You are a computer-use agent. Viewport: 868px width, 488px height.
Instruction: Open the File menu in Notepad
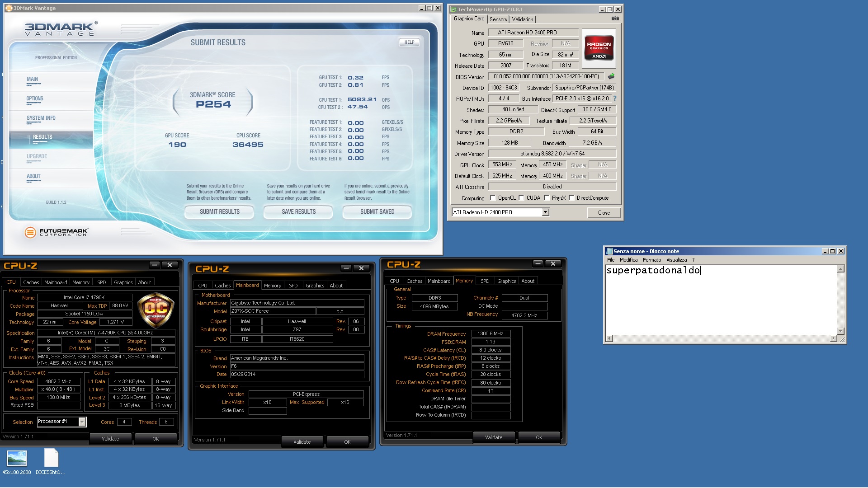tap(611, 260)
